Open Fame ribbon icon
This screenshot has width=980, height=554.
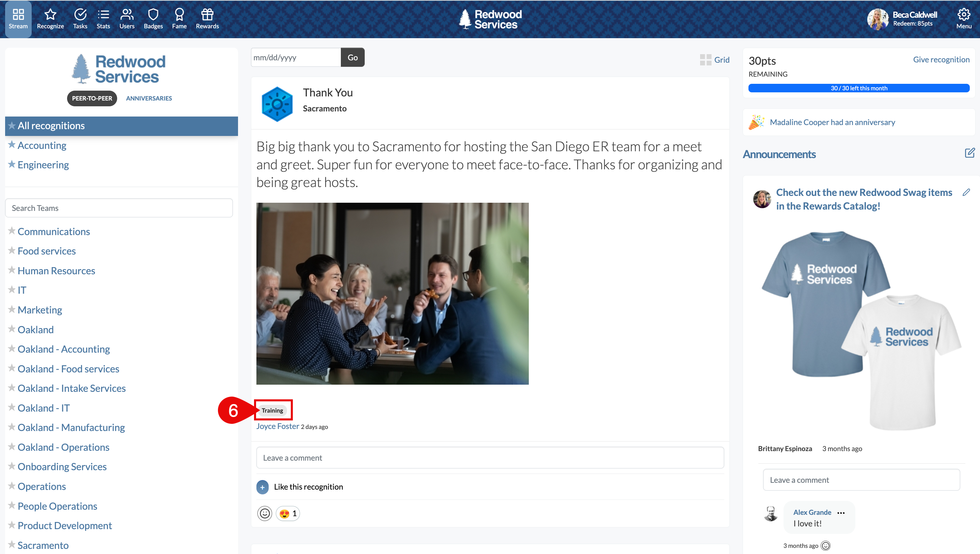179,14
